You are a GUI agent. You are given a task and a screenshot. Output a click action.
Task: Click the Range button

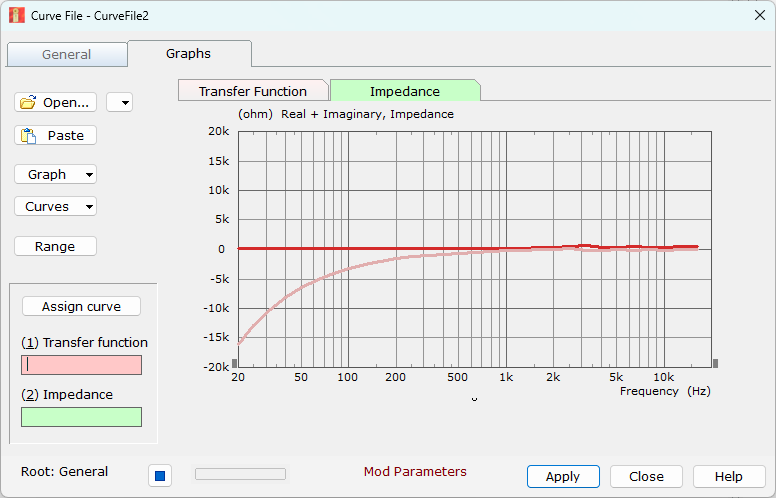(55, 246)
